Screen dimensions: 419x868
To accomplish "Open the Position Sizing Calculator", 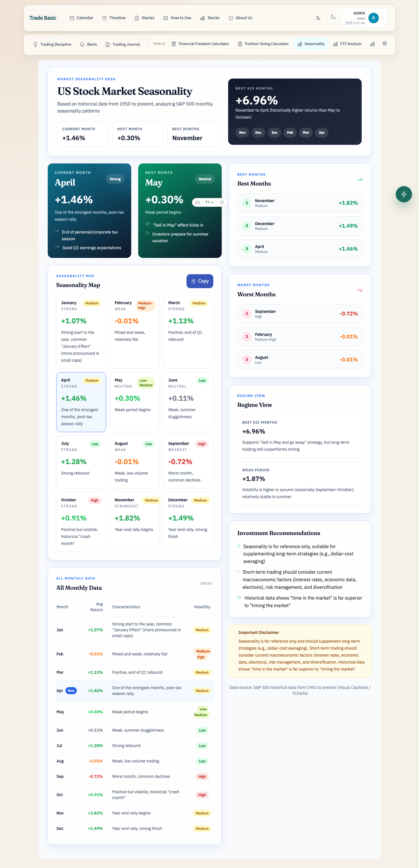I will point(263,44).
